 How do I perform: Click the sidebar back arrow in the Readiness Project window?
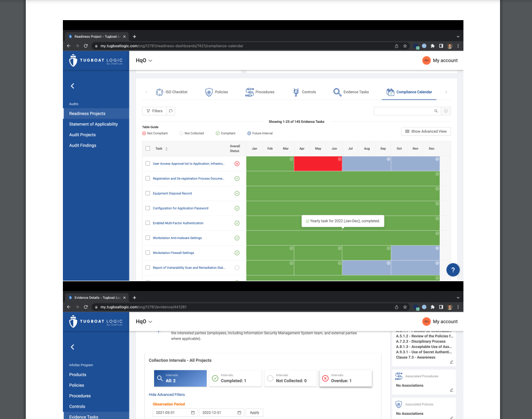[72, 86]
